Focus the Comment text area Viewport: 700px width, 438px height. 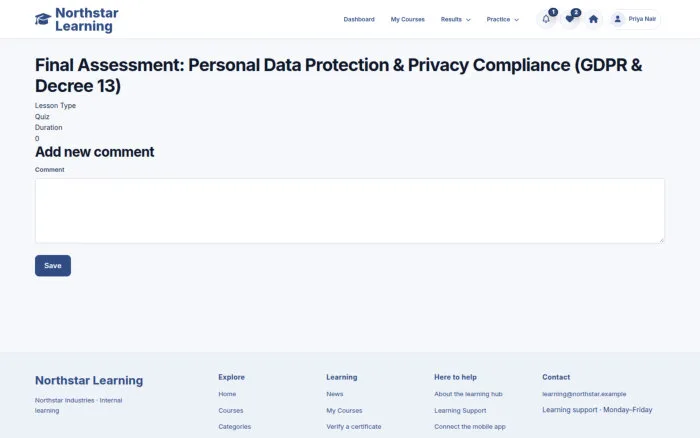pyautogui.click(x=350, y=211)
